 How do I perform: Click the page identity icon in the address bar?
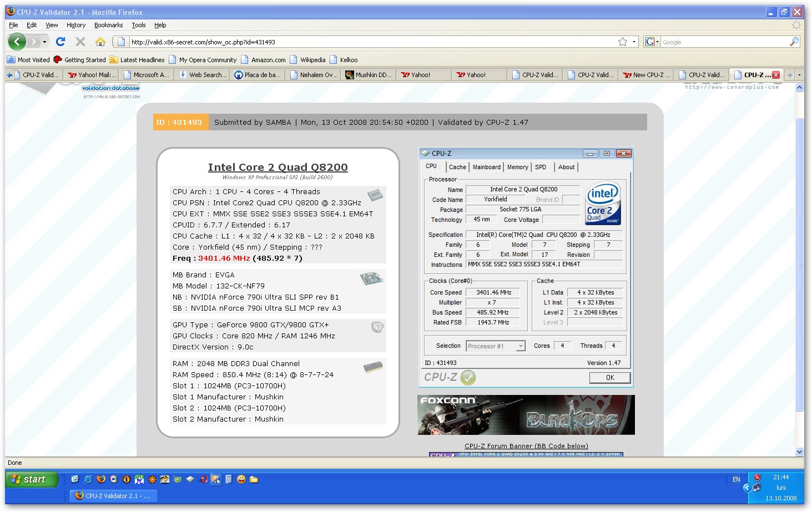coord(121,42)
